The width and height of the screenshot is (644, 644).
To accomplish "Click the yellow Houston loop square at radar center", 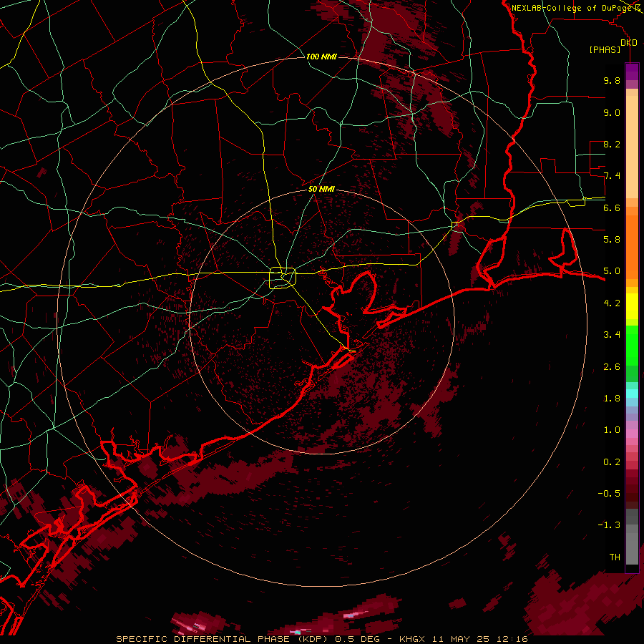I will tap(283, 278).
